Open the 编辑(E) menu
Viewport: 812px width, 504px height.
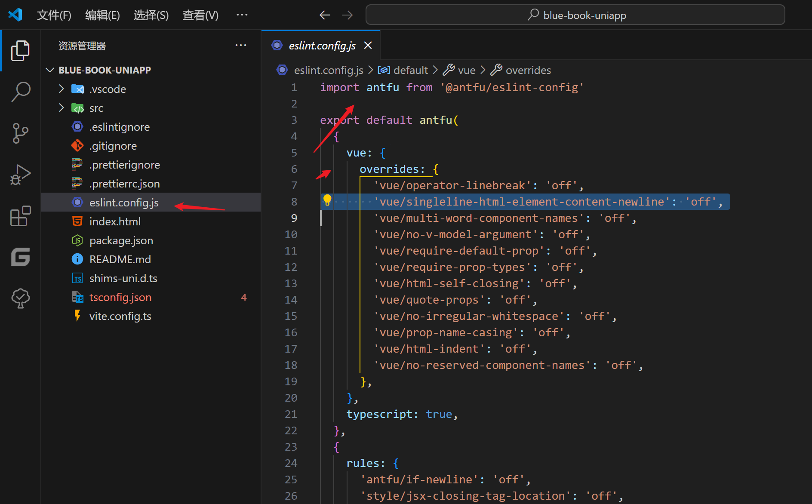pyautogui.click(x=102, y=15)
